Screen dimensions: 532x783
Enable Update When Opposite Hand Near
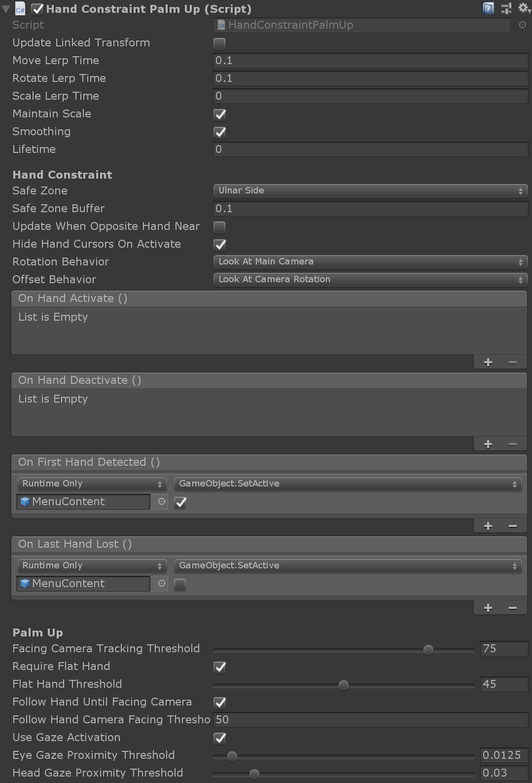[219, 227]
